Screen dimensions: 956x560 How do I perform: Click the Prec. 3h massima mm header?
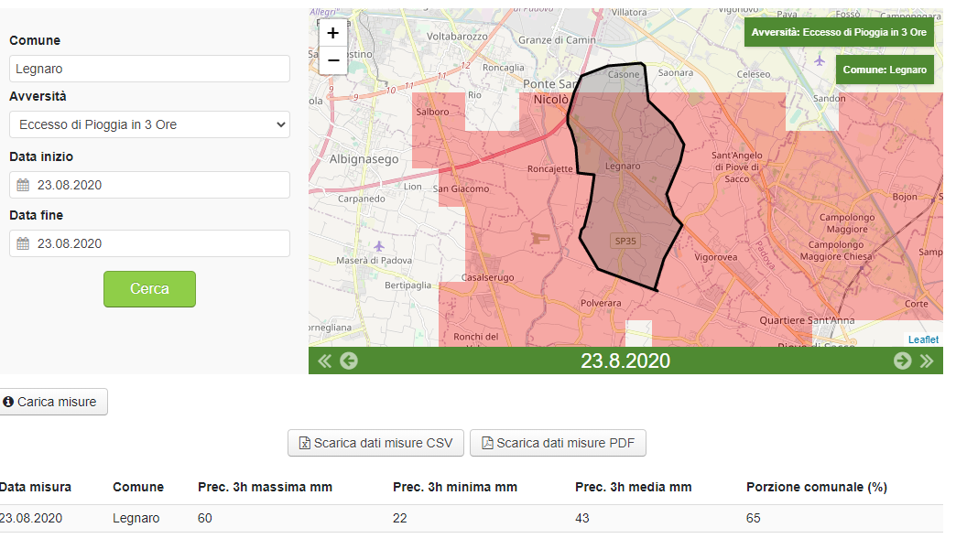(266, 488)
